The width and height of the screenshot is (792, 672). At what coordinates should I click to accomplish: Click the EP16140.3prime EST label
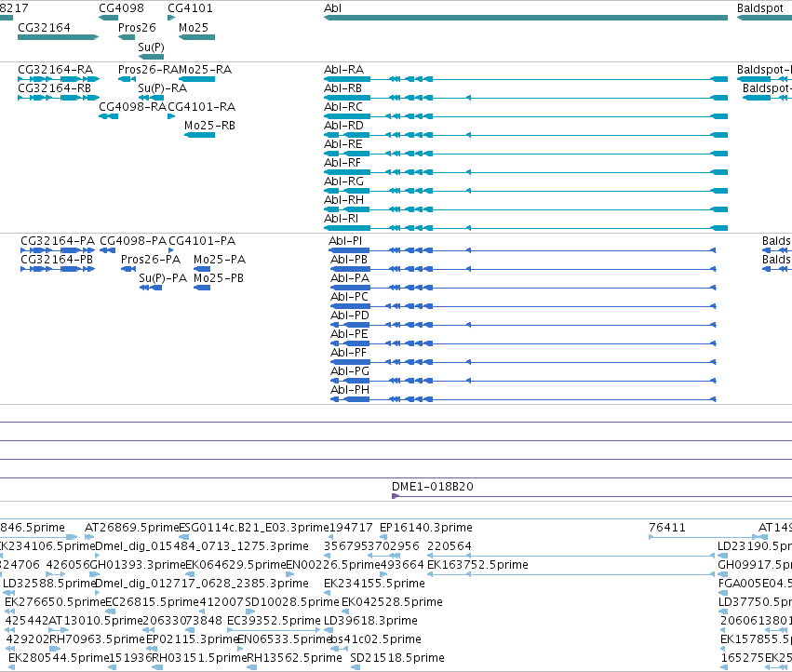[x=426, y=528]
